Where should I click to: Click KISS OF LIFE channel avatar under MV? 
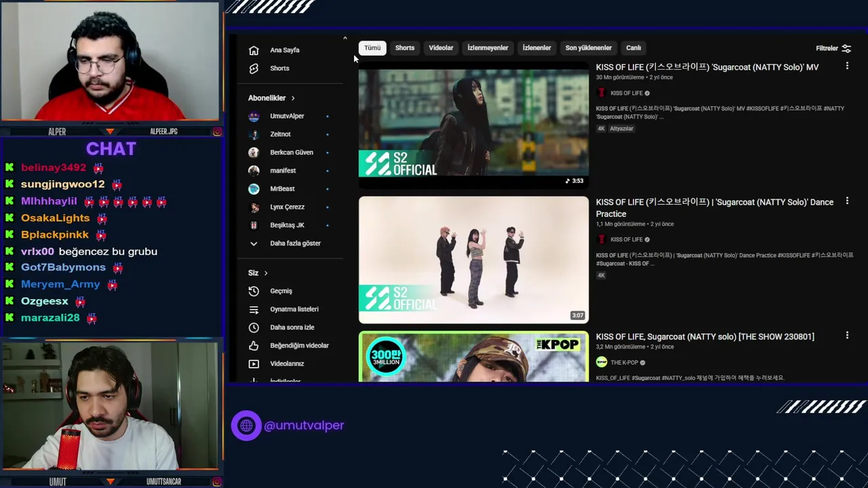pyautogui.click(x=601, y=93)
